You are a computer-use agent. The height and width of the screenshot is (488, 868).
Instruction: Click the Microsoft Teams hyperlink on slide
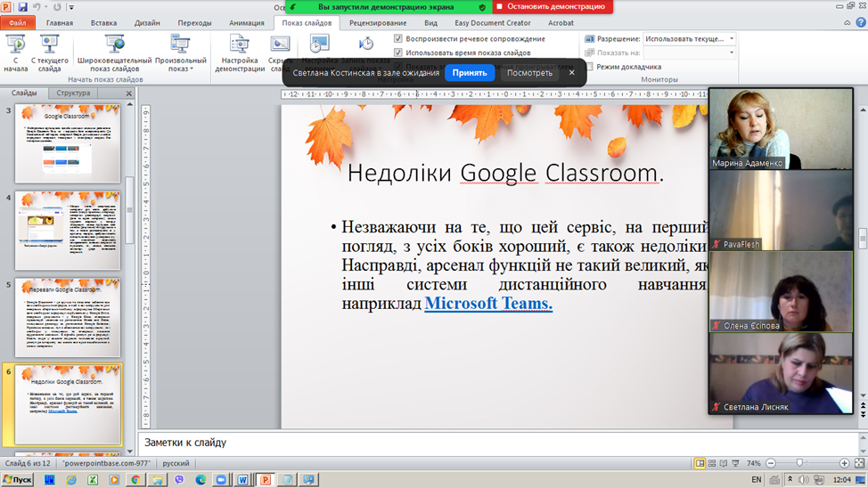pyautogui.click(x=488, y=303)
